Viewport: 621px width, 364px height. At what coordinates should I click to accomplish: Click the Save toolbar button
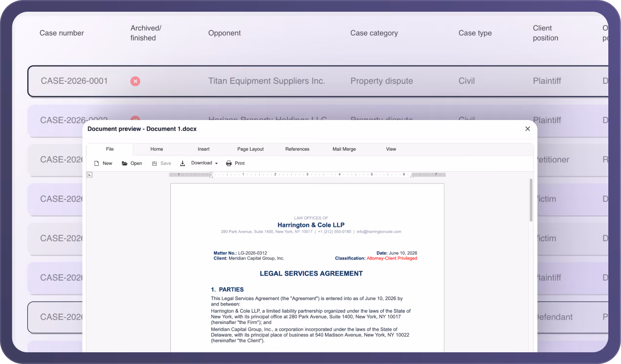161,163
